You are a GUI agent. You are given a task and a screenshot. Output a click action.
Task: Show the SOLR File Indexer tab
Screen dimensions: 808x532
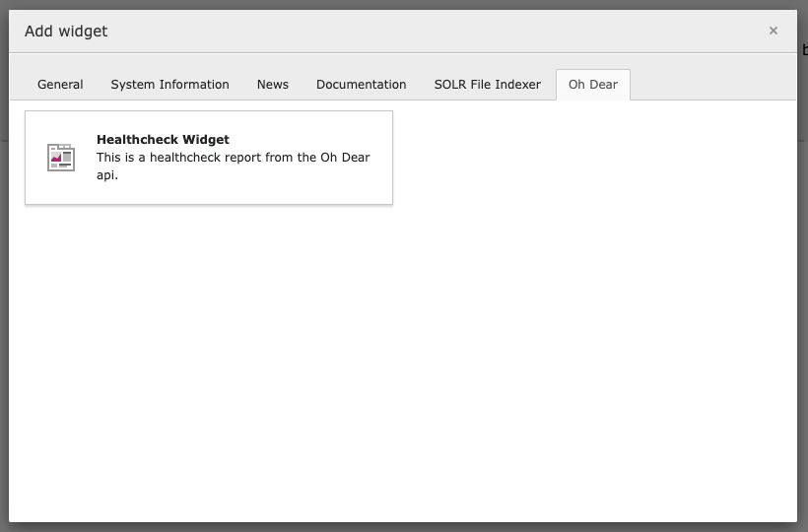pos(488,85)
